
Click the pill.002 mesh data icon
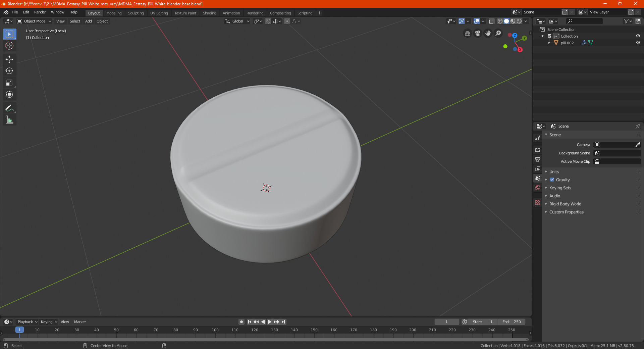pyautogui.click(x=591, y=43)
